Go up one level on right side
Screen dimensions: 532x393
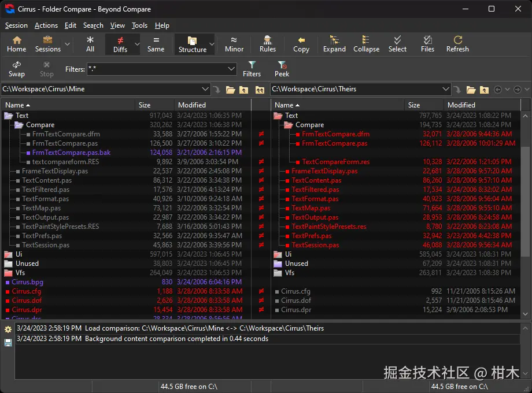(485, 90)
